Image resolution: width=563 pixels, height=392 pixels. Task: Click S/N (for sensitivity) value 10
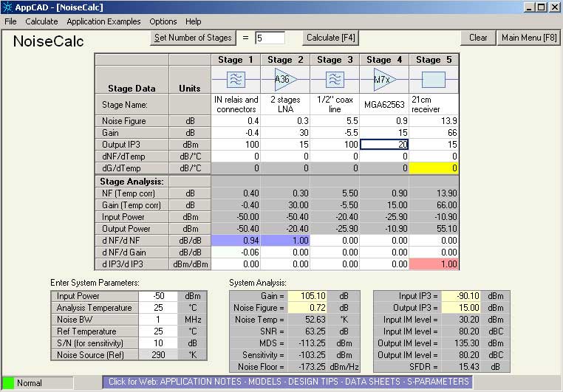coord(158,343)
